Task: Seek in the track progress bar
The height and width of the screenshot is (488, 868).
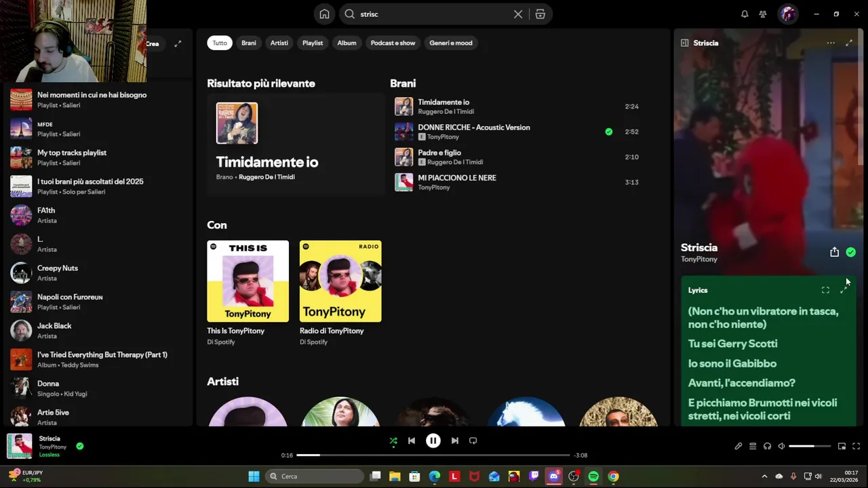Action: coord(433,455)
